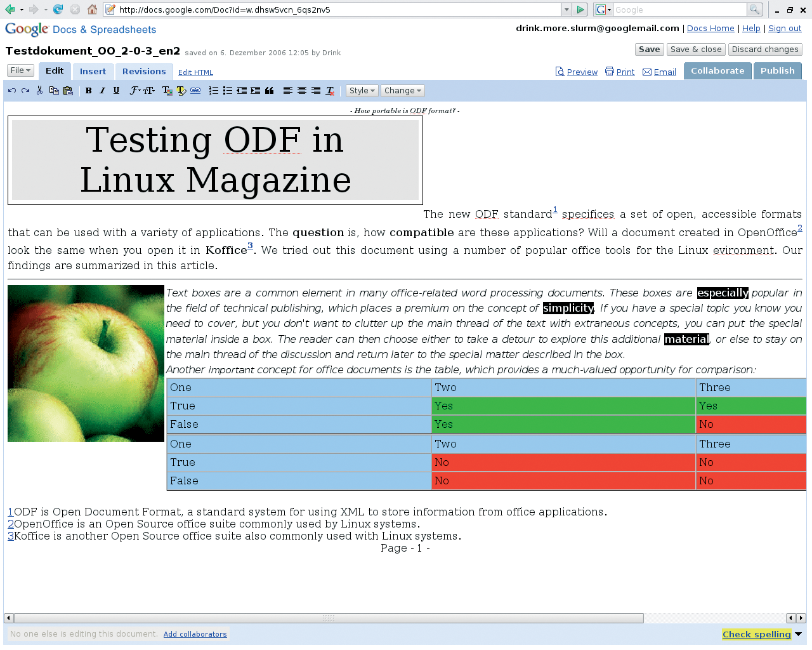Screen dimensions: 812x650
Task: Increase indent using the indent icon
Action: point(255,91)
